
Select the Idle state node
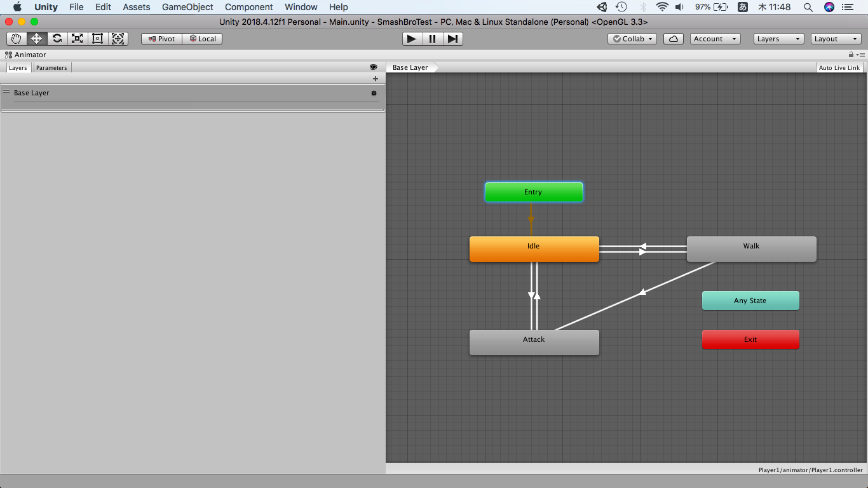point(534,249)
